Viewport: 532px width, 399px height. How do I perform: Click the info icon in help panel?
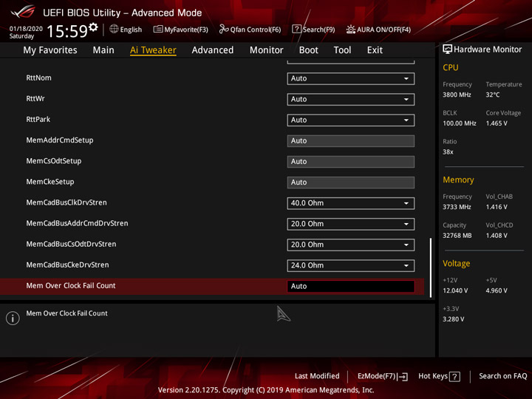(13, 318)
